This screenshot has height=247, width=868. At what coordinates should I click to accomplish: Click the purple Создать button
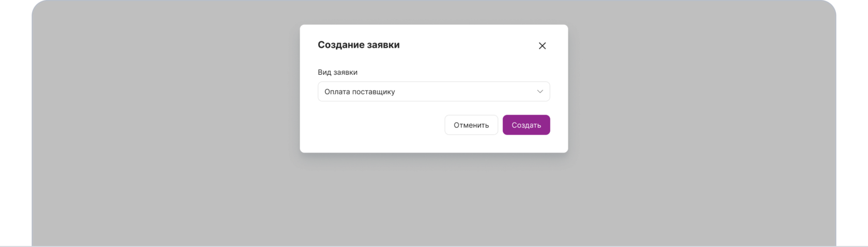pos(526,125)
